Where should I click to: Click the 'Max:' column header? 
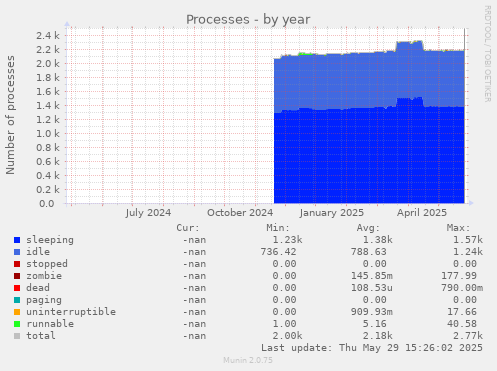(458, 228)
